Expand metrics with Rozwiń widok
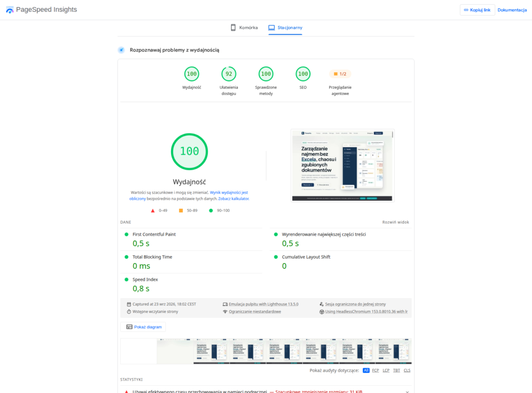The width and height of the screenshot is (532, 393). click(395, 222)
